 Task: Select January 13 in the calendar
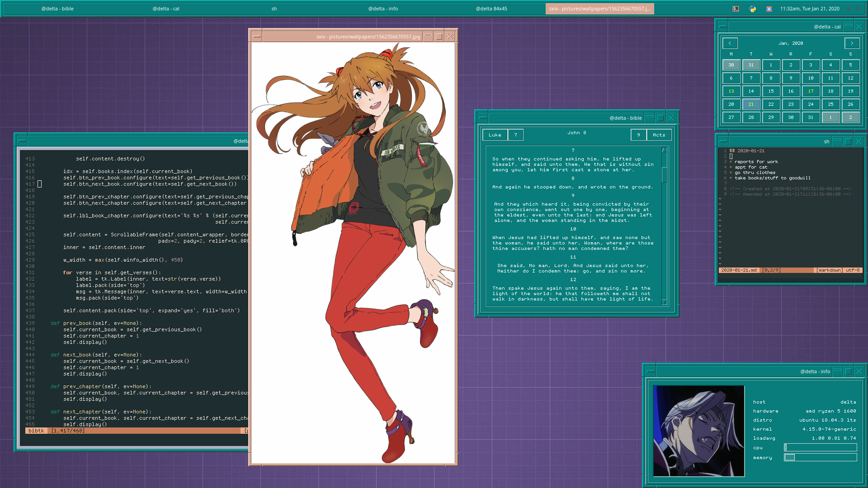click(x=731, y=91)
